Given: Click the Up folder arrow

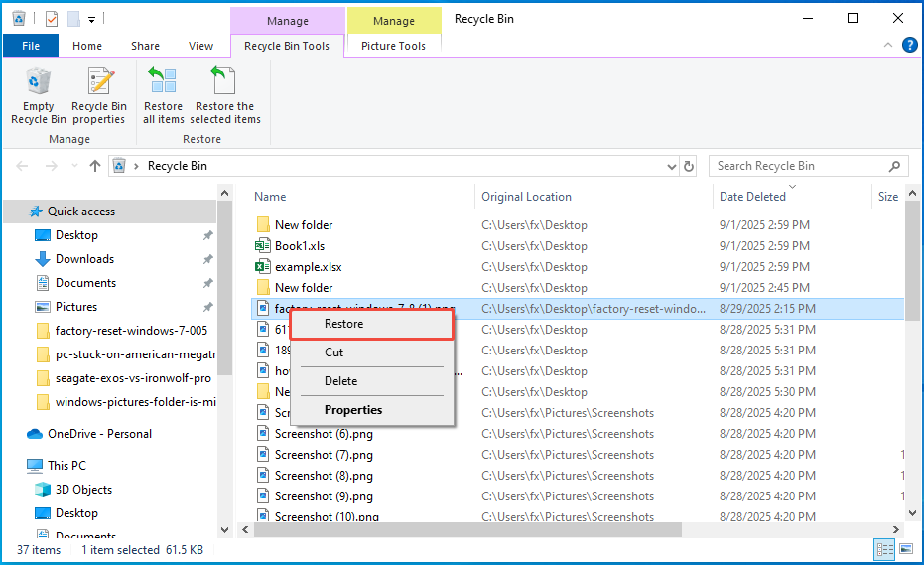Looking at the screenshot, I should pos(95,166).
